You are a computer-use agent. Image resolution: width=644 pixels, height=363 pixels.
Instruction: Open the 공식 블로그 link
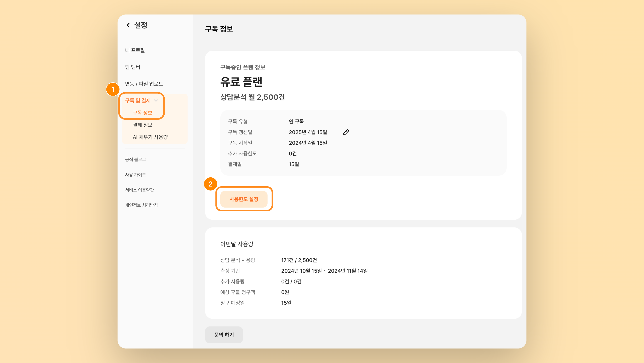coord(135,160)
